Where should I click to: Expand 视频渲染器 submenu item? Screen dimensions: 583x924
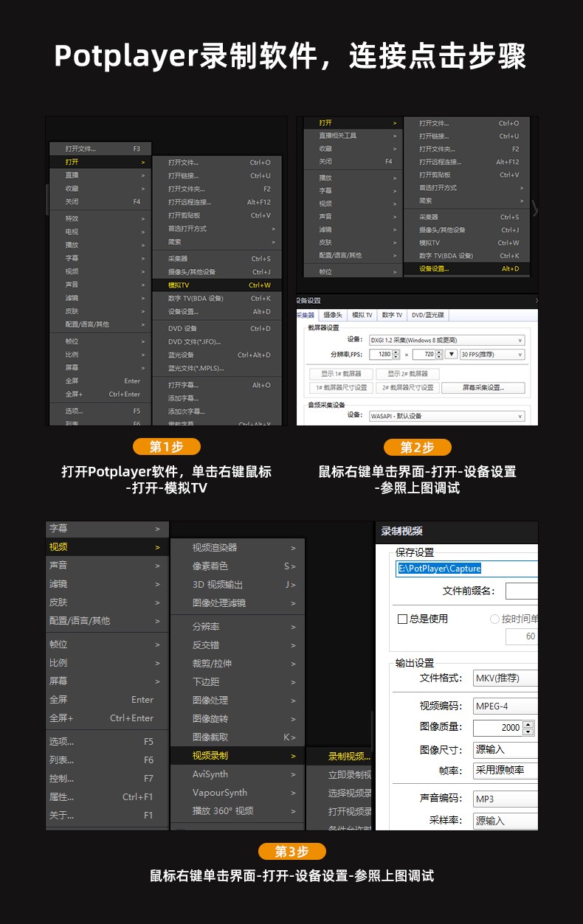point(238,548)
